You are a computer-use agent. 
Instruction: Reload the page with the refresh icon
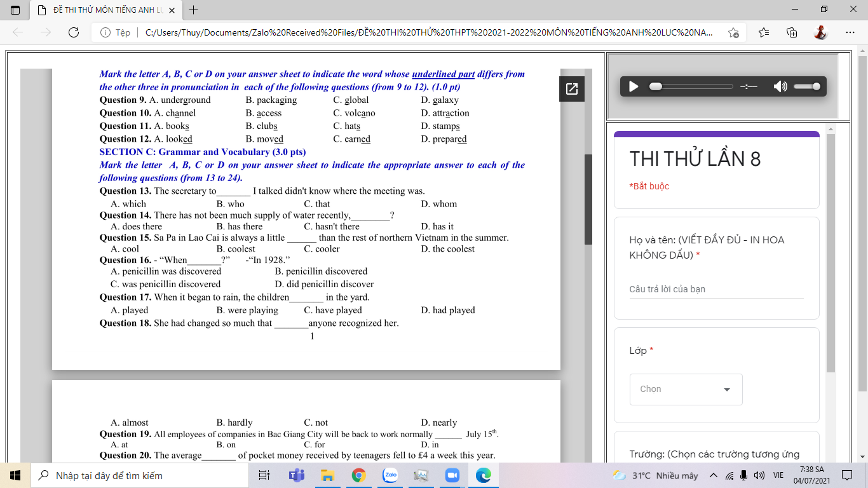pyautogui.click(x=74, y=32)
